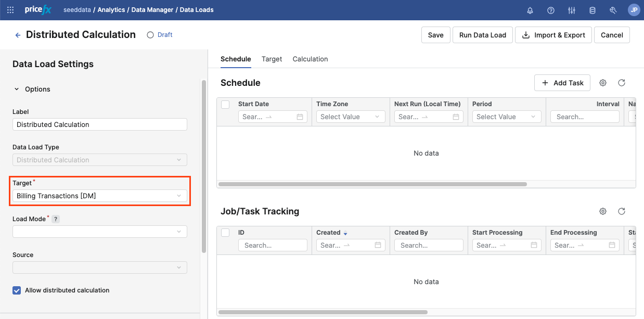Click the Label text field

99,124
